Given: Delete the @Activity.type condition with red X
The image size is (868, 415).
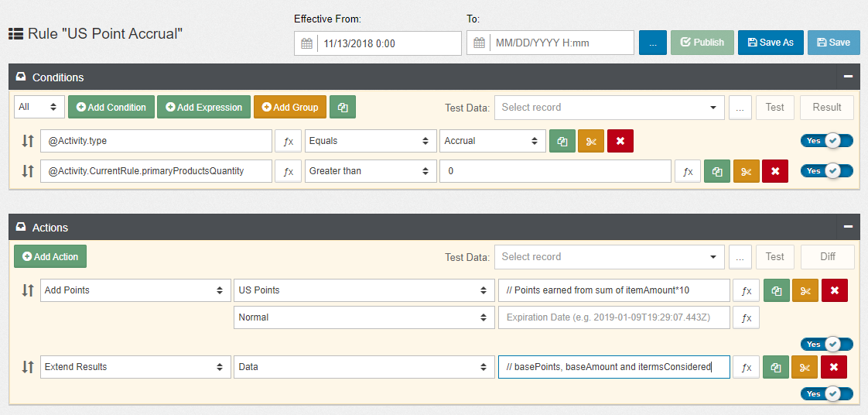Looking at the screenshot, I should 620,142.
